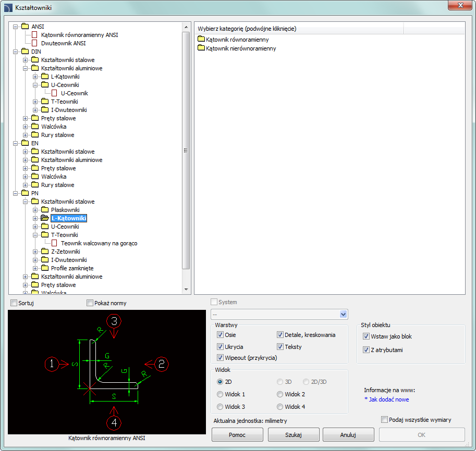Screen dimensions: 476x451
Task: Collapse PN T-Teowniki node
Action: (x=35, y=235)
